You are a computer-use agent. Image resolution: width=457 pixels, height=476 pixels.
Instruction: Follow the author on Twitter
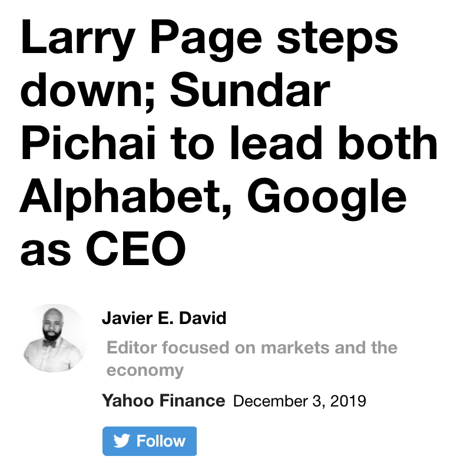pyautogui.click(x=150, y=441)
